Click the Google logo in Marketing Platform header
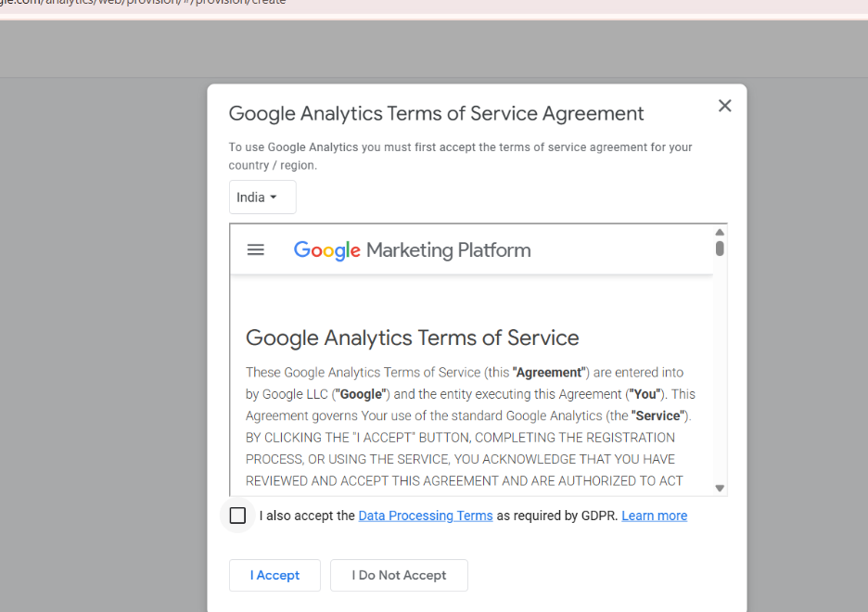The height and width of the screenshot is (612, 868). coord(326,249)
